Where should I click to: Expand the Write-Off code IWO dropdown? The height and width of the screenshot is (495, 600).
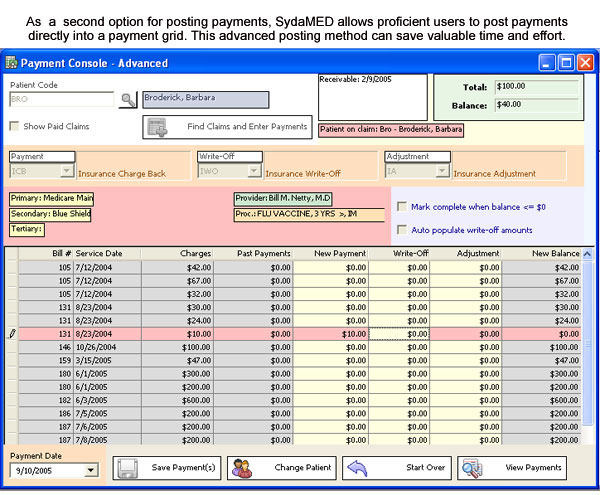pos(254,172)
